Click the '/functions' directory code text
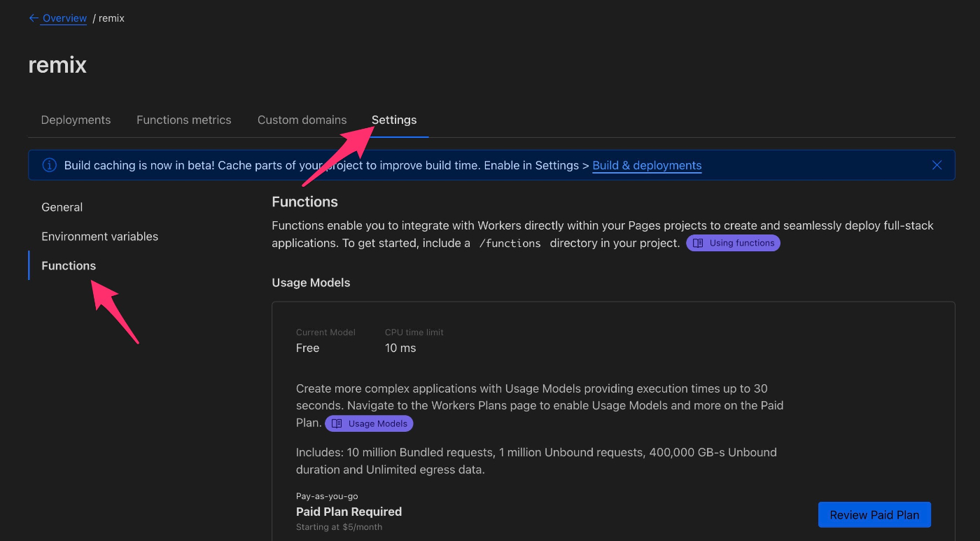This screenshot has width=980, height=541. click(x=510, y=244)
